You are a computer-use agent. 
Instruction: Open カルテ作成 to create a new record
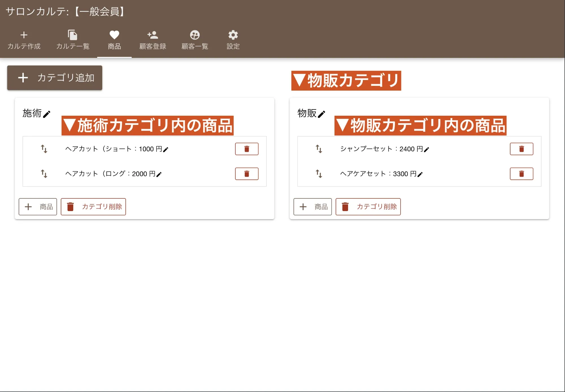tap(24, 40)
